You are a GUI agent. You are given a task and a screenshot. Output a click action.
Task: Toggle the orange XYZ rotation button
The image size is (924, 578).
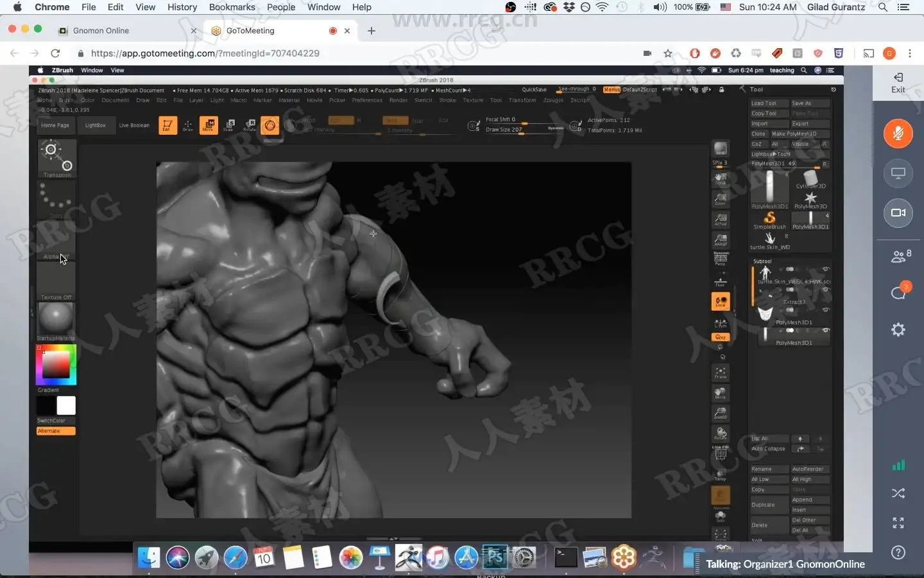(x=721, y=337)
